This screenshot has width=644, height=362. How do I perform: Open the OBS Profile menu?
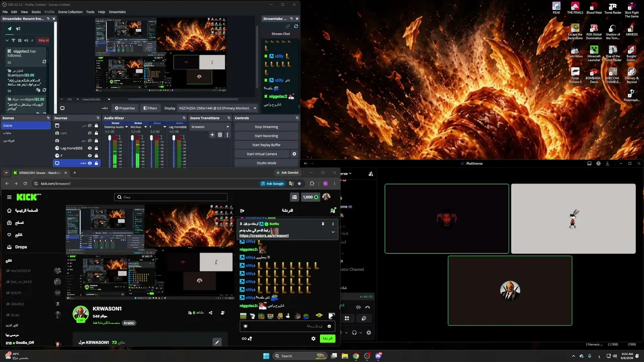point(49,12)
